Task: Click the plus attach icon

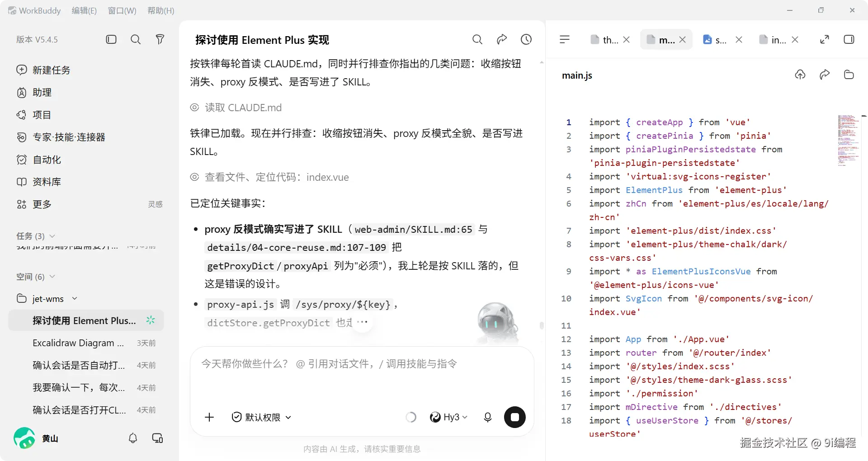Action: (209, 417)
